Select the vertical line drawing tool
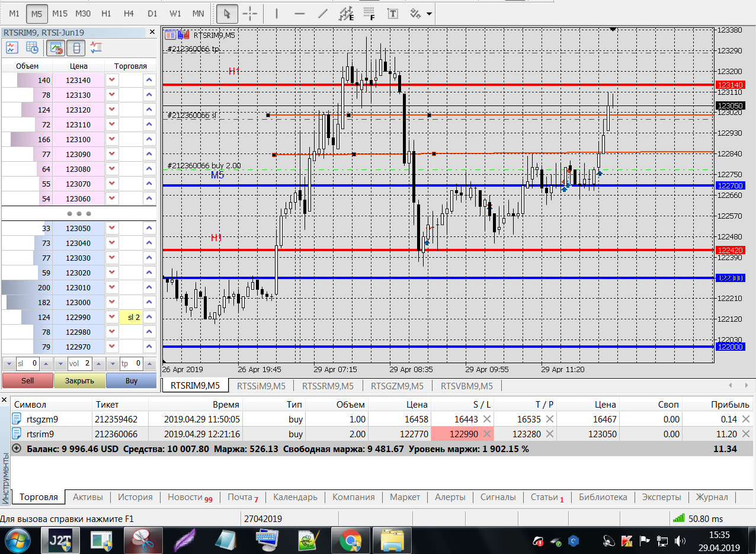Viewport: 756px width, 554px height. coord(277,13)
